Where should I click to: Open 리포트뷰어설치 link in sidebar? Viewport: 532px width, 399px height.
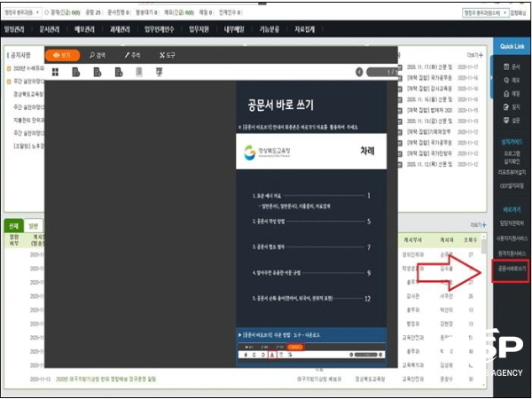click(512, 173)
